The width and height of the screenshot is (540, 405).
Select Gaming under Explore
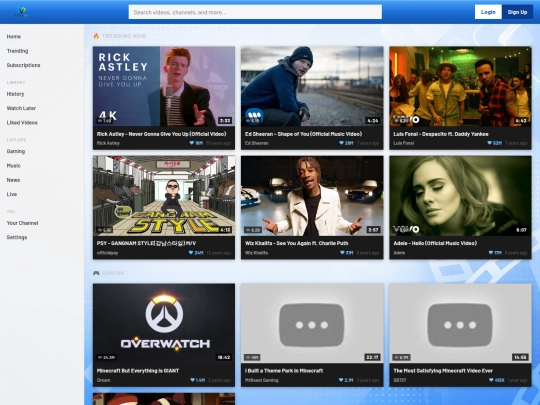point(16,151)
